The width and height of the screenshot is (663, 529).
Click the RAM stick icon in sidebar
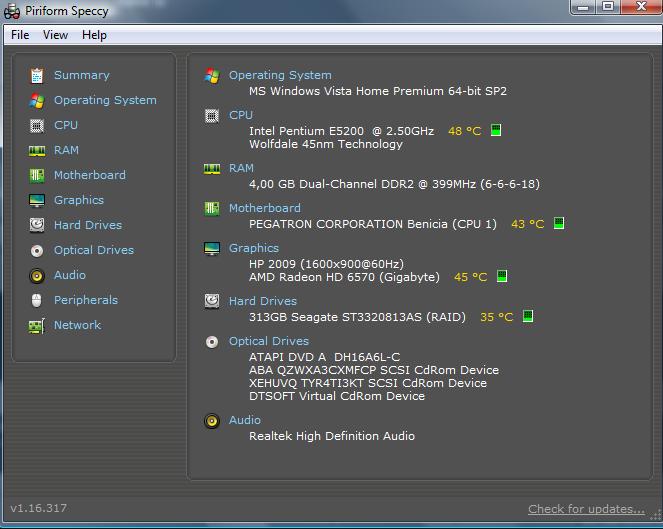coord(37,151)
